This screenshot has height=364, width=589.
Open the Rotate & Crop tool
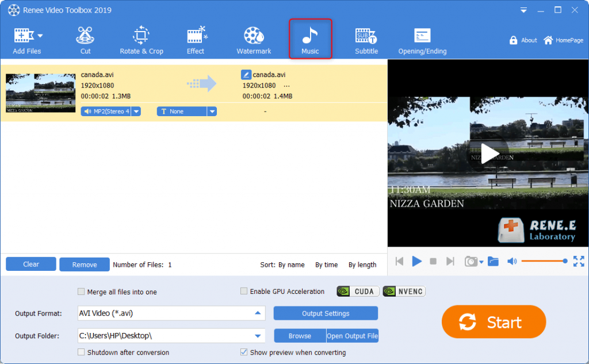pyautogui.click(x=141, y=40)
